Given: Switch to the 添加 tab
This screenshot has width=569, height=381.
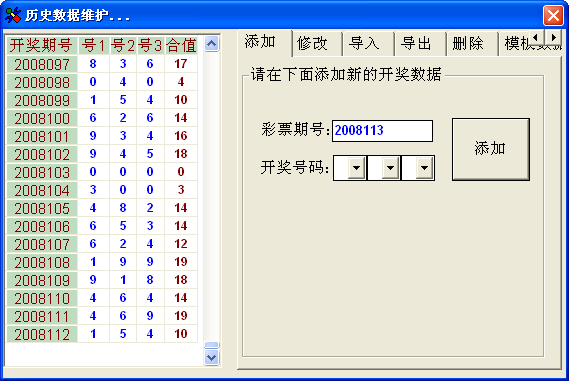Looking at the screenshot, I should point(265,42).
